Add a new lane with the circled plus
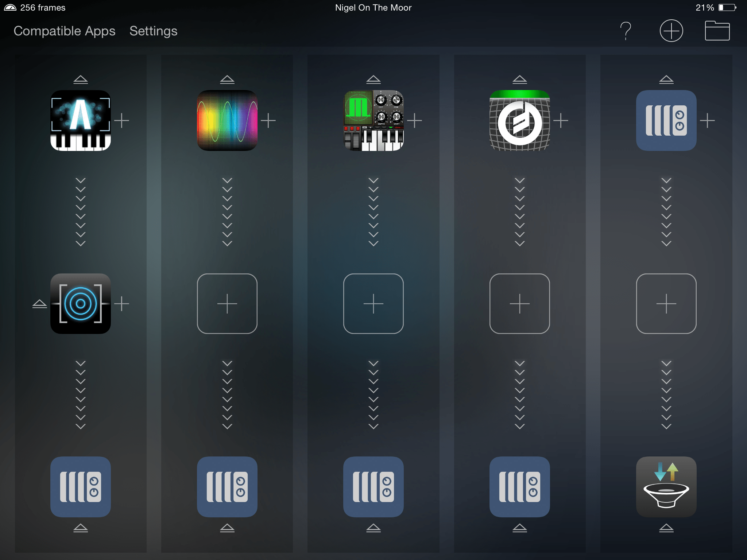This screenshot has height=560, width=747. [671, 31]
